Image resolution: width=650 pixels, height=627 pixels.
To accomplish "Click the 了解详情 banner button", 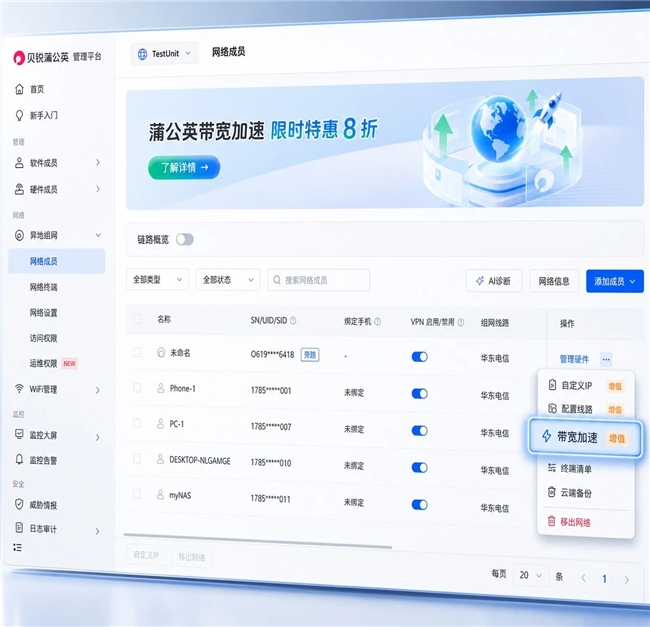I will point(184,167).
